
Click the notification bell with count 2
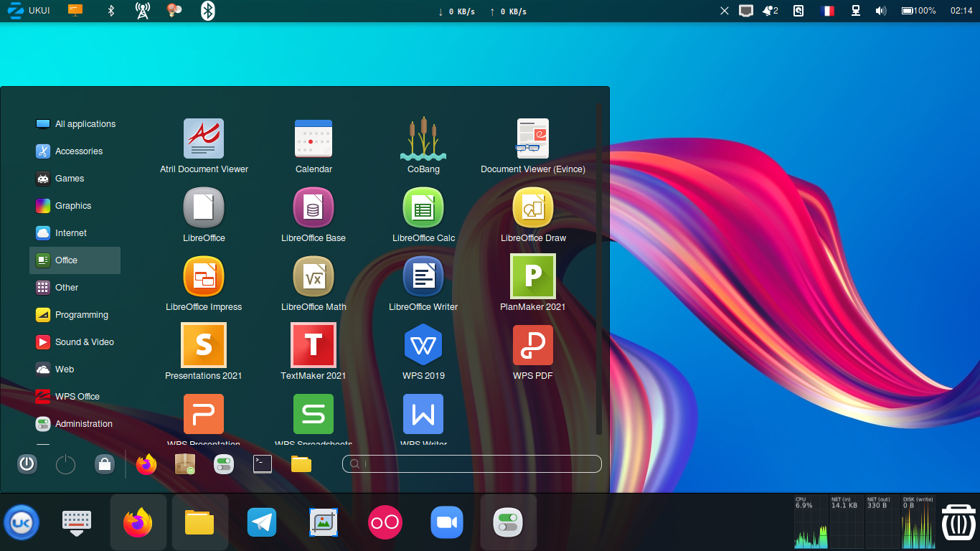(x=771, y=11)
